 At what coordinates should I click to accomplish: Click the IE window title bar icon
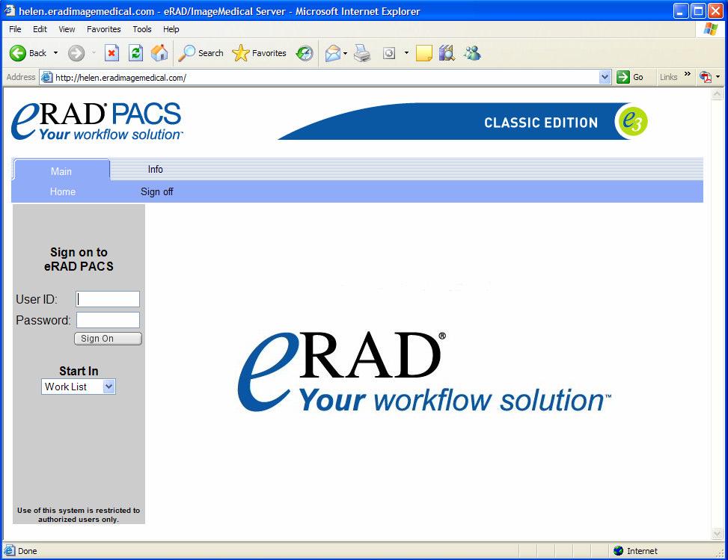[x=10, y=10]
